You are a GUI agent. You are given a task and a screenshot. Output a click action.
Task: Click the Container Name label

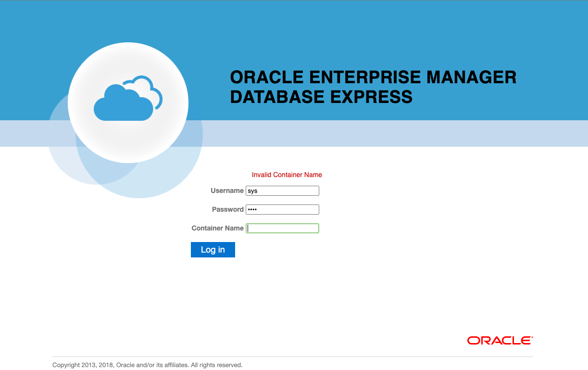pyautogui.click(x=217, y=228)
